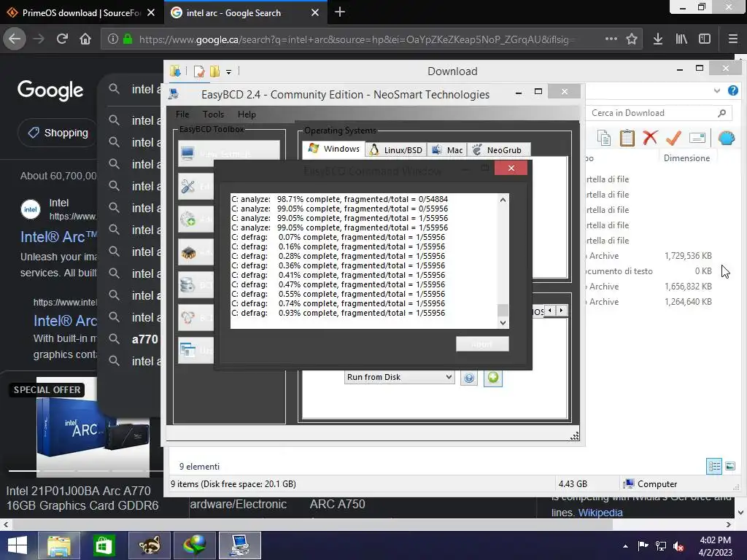Select the NeoGrub tab
This screenshot has width=747, height=560.
[x=498, y=150]
